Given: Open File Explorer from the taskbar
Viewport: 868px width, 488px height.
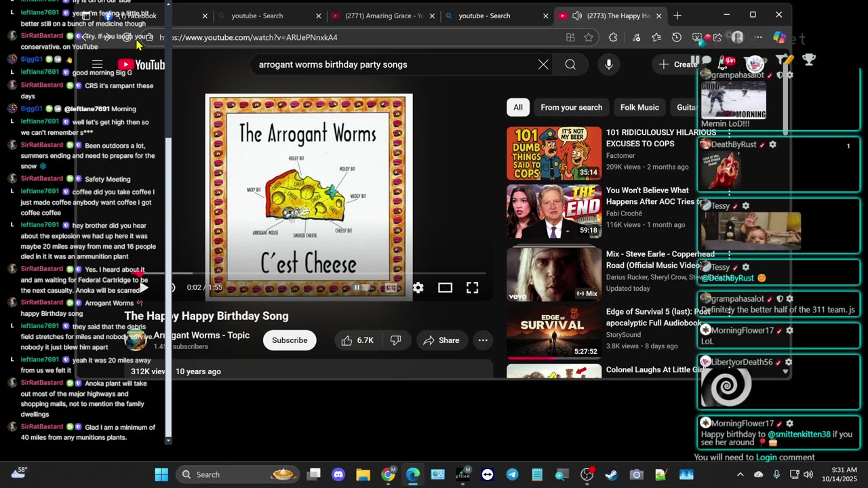Looking at the screenshot, I should coord(363,474).
